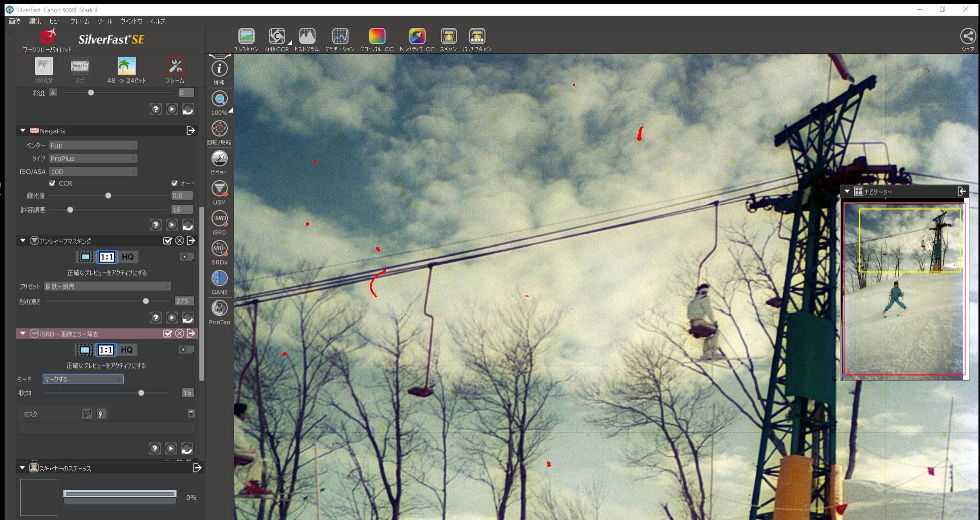Open the ツール menu
980x520 pixels.
pyautogui.click(x=105, y=21)
